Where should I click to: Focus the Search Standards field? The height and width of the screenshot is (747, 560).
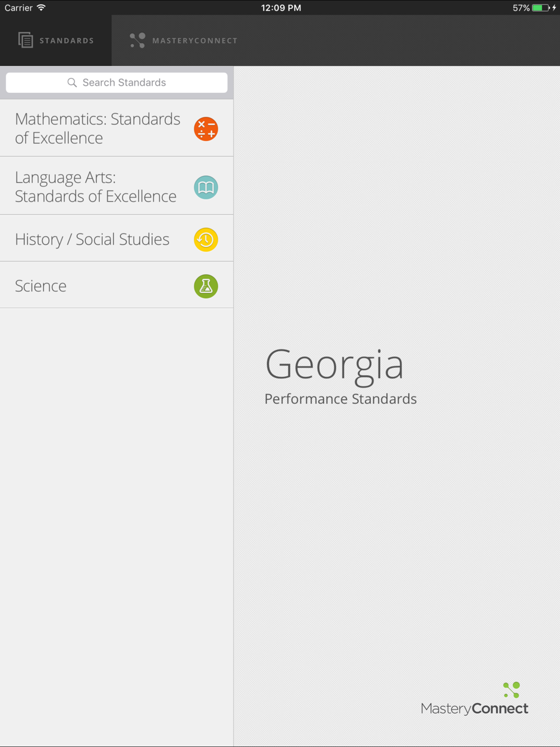[x=116, y=83]
